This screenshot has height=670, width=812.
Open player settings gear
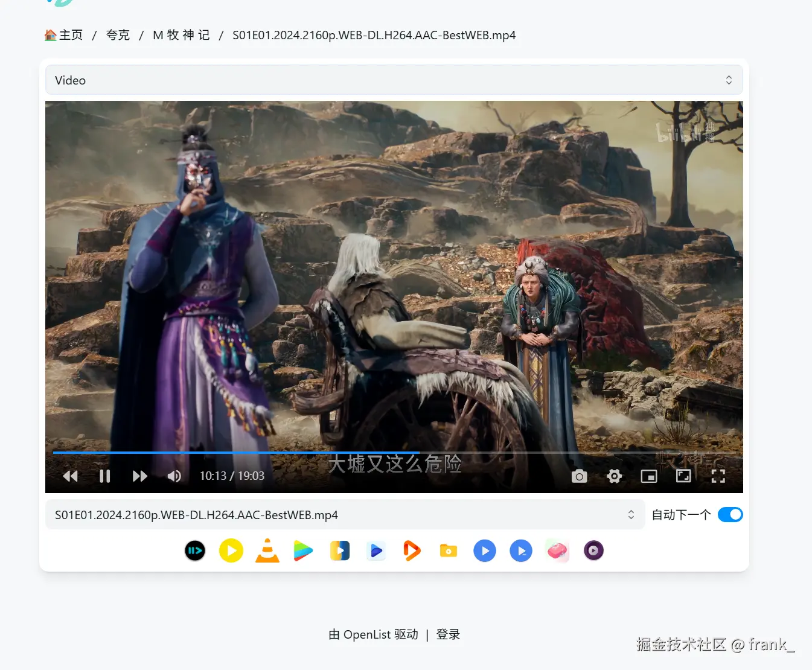(615, 476)
